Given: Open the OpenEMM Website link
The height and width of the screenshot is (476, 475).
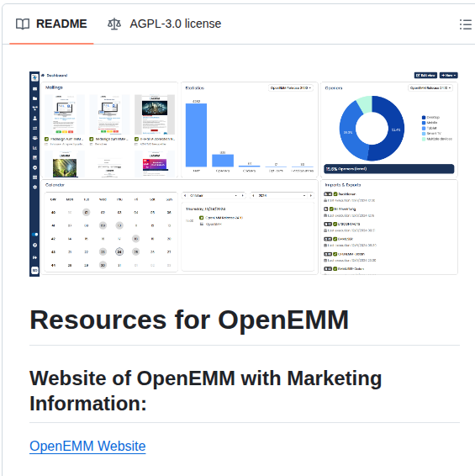Looking at the screenshot, I should [x=87, y=446].
